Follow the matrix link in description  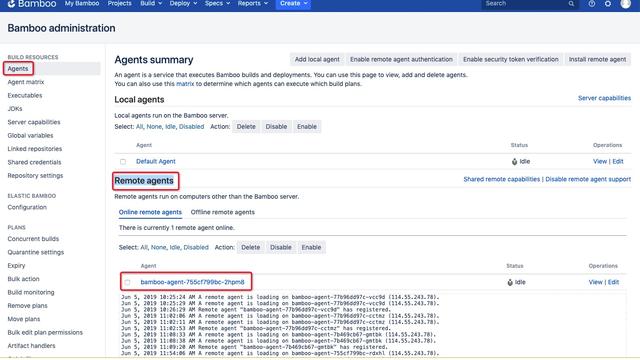click(x=185, y=84)
